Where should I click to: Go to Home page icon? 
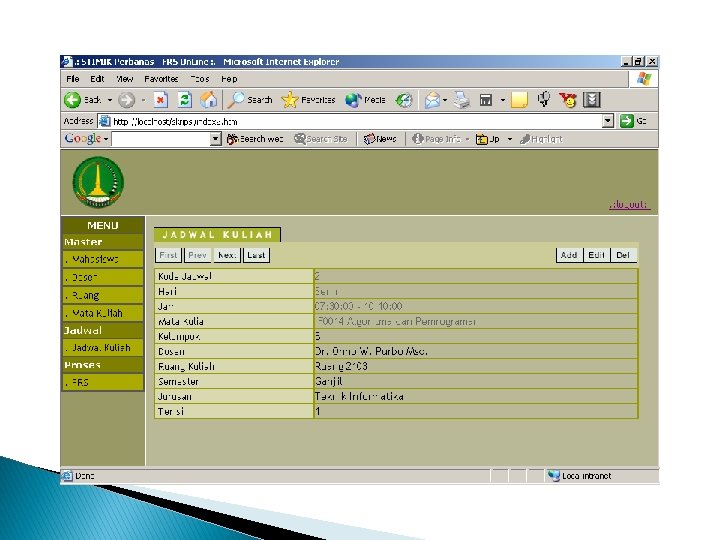208,100
